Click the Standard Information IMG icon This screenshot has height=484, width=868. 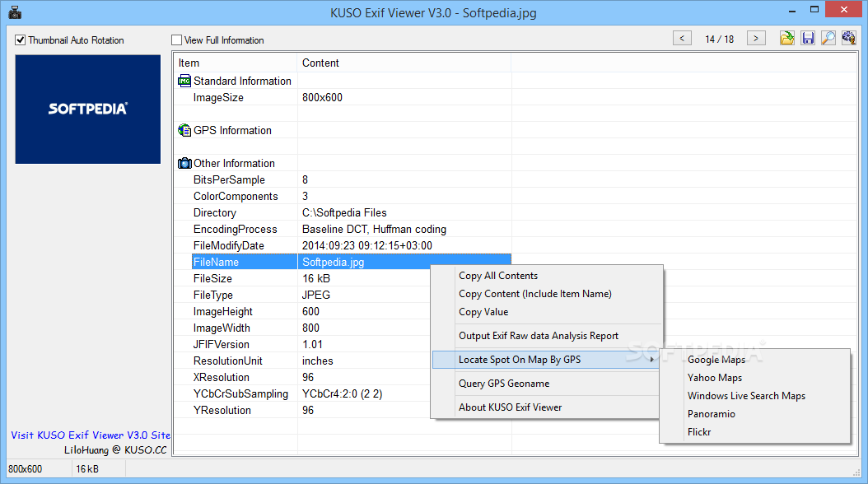pos(184,81)
